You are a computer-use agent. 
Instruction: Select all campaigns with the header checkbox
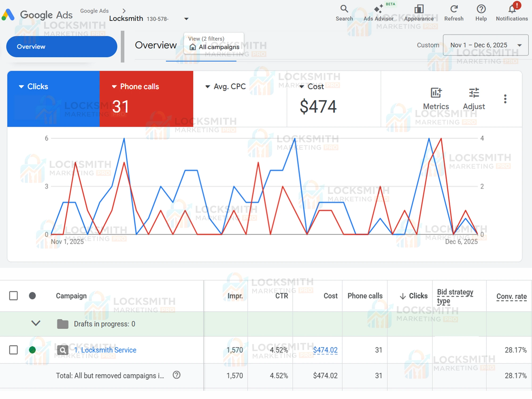pos(13,296)
